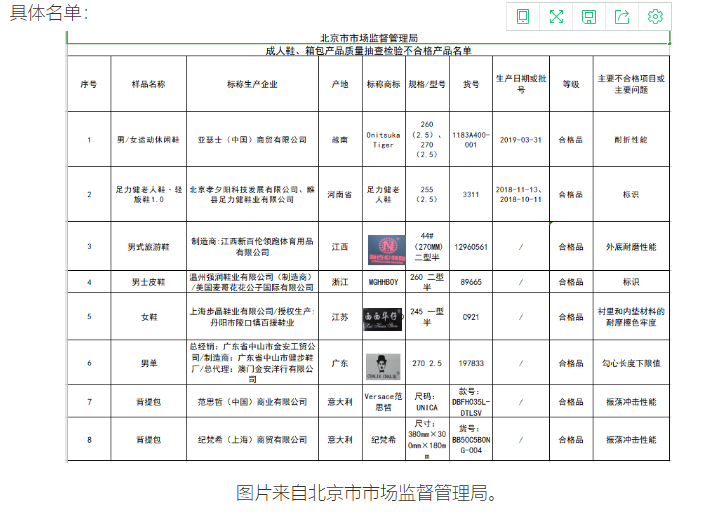Select the 男士皮鞋 sample name cell

click(148, 282)
